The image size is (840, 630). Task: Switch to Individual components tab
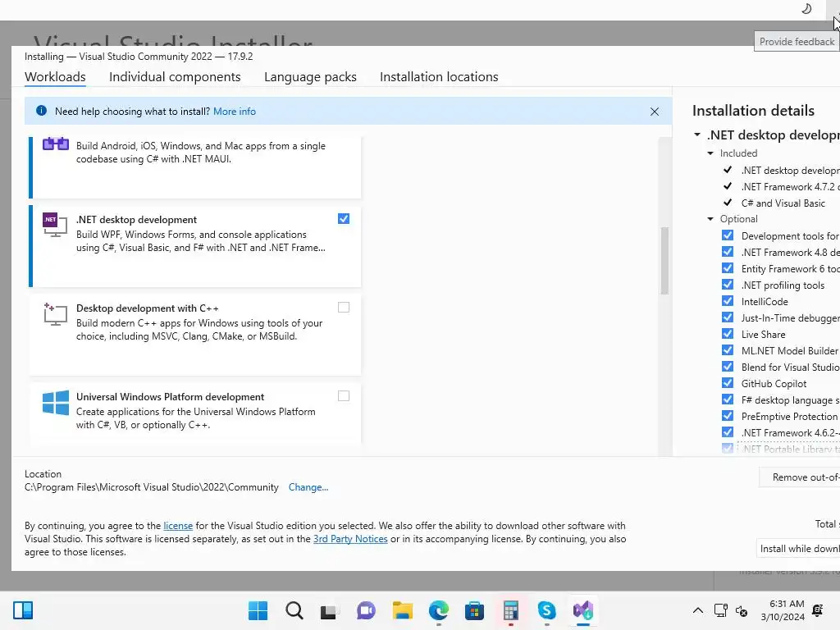[175, 76]
